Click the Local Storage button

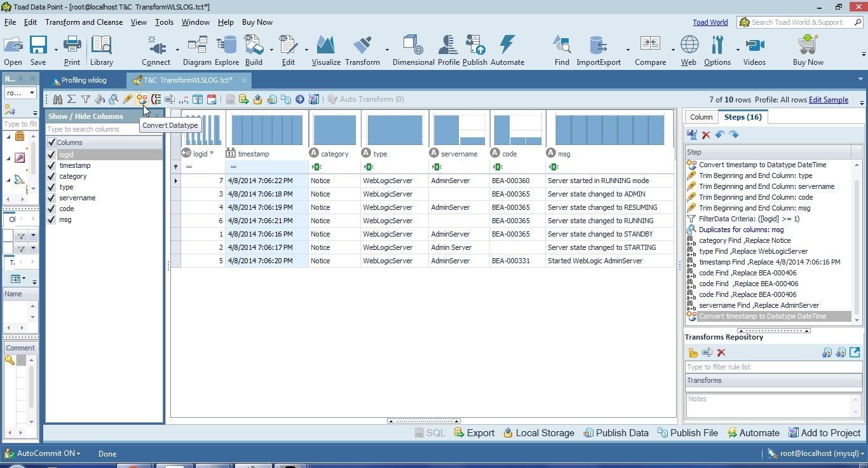[539, 433]
